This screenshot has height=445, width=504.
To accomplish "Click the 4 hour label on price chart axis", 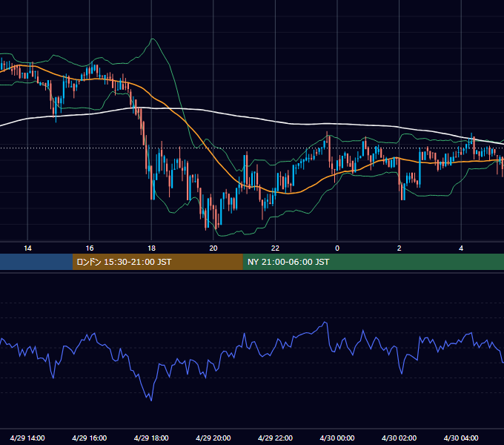I will pos(461,248).
